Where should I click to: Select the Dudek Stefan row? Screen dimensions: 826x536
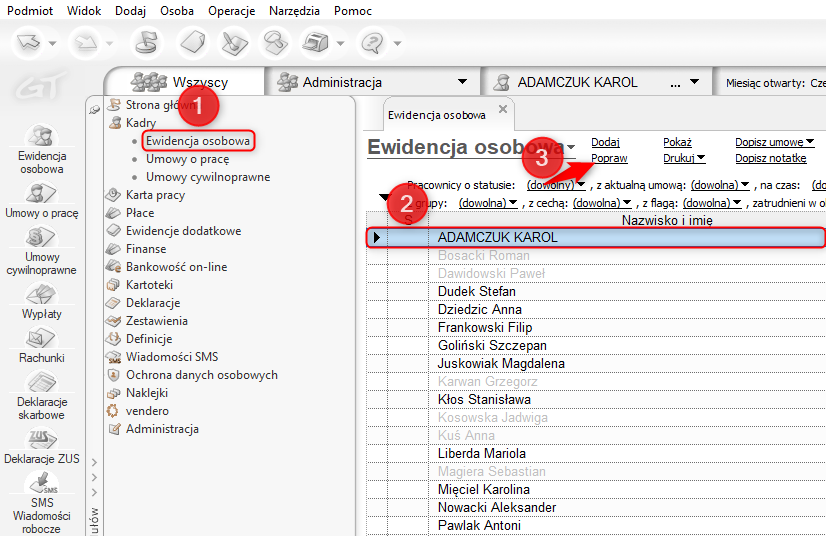596,291
